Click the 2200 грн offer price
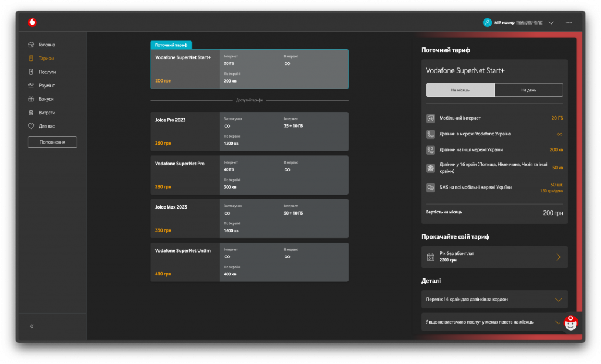Viewport: 601px width, 364px height. (448, 260)
